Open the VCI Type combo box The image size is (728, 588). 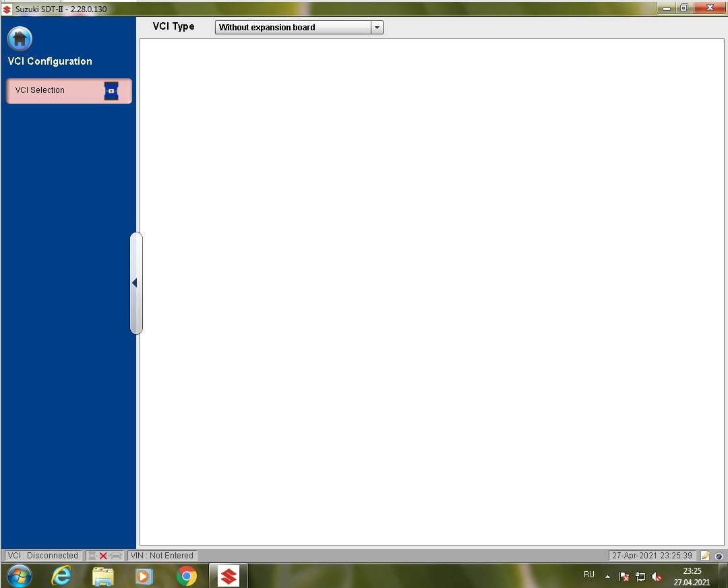pyautogui.click(x=299, y=28)
